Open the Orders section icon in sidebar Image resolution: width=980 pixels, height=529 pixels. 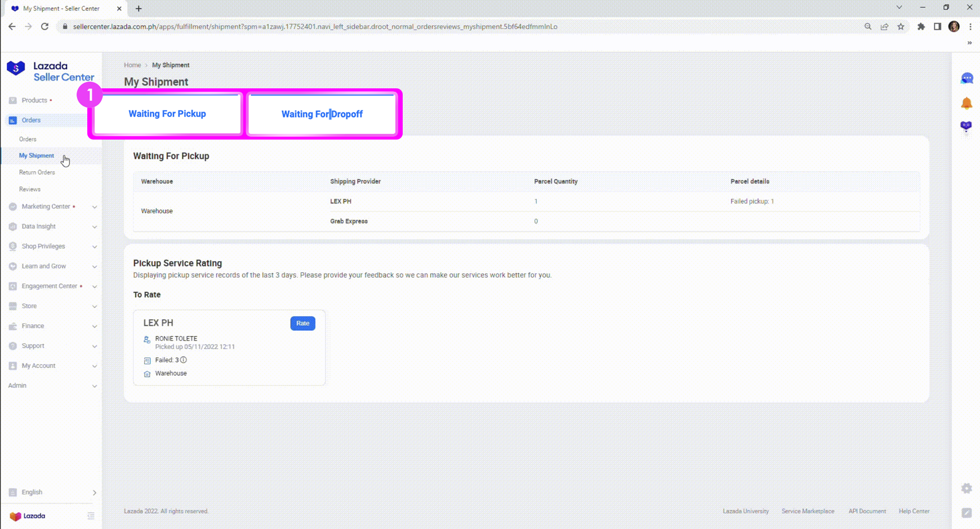click(x=12, y=120)
